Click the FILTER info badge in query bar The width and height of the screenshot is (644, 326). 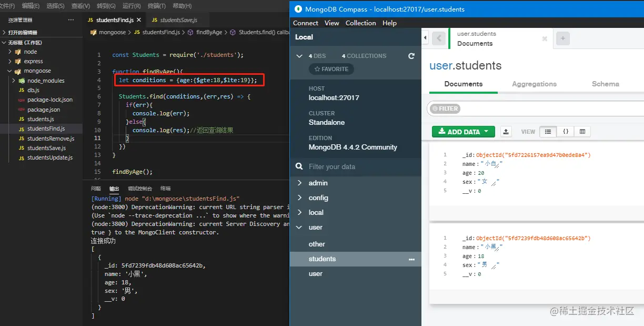click(x=445, y=108)
